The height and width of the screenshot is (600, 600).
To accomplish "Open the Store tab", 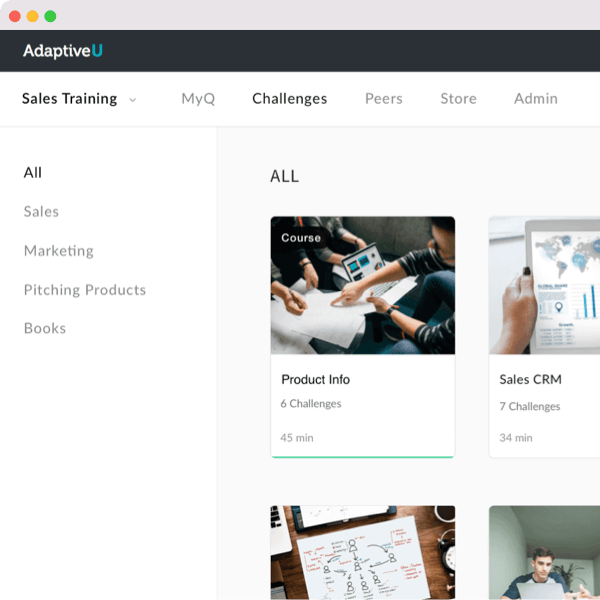I will (x=458, y=99).
